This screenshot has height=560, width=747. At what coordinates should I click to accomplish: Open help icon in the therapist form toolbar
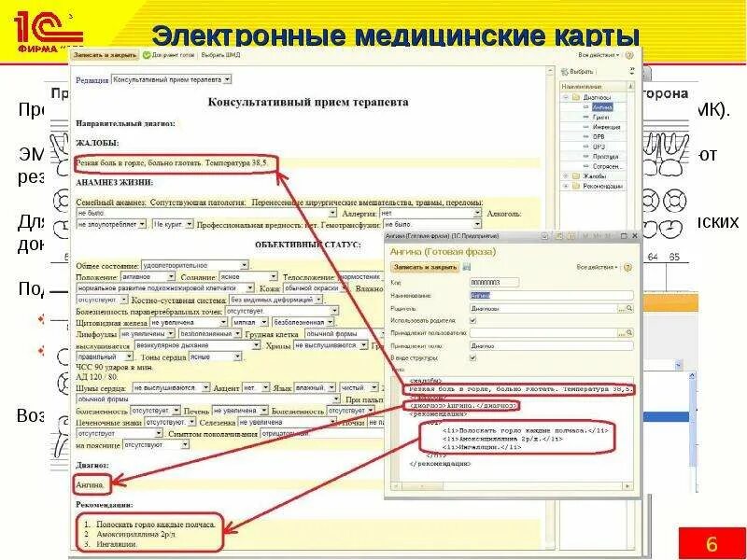click(x=628, y=55)
